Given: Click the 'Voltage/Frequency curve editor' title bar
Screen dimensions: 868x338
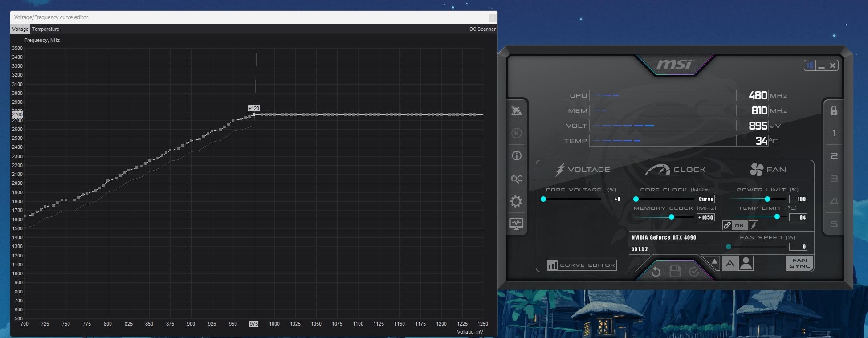Looking at the screenshot, I should click(x=254, y=17).
